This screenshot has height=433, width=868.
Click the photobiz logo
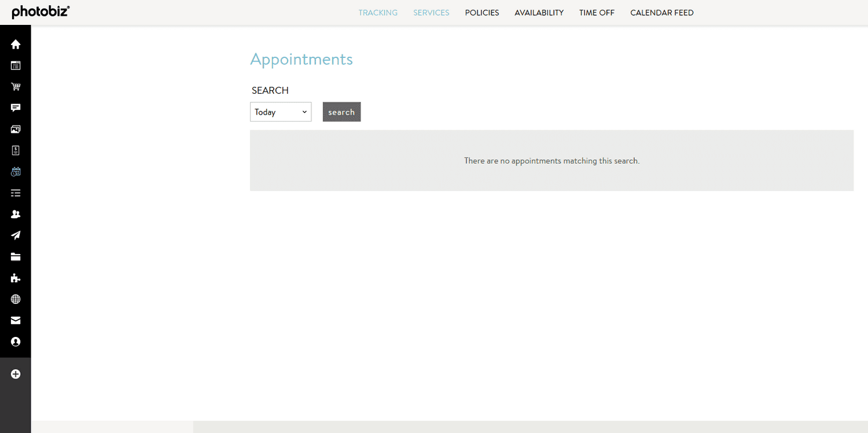tap(40, 12)
